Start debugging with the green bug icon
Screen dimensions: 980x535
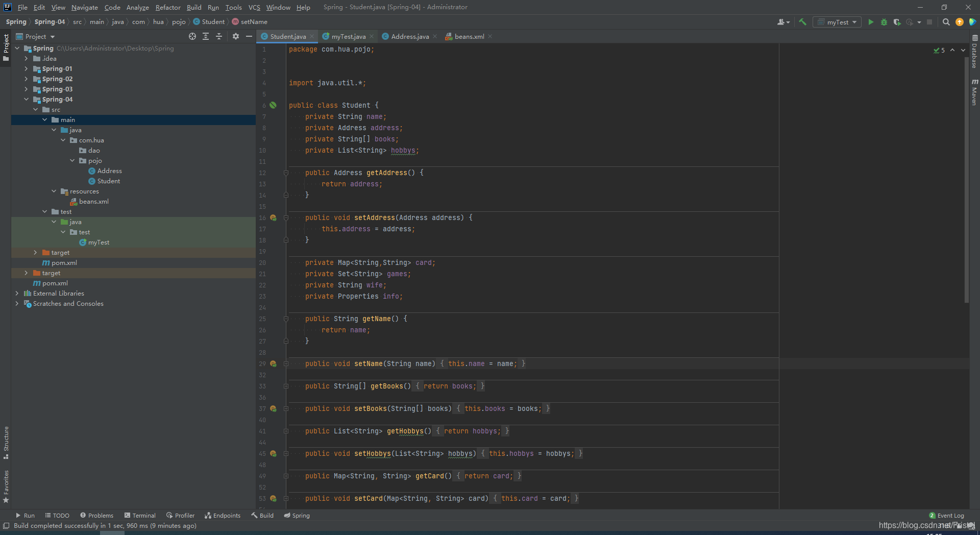click(x=884, y=22)
